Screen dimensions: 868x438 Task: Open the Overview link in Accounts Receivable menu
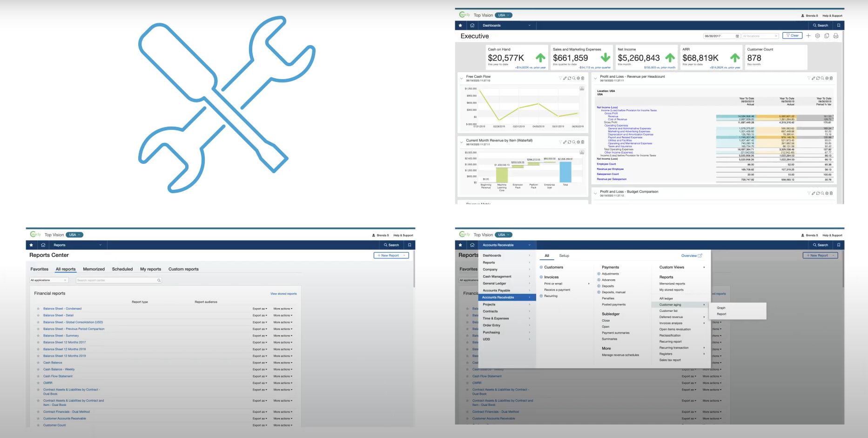[x=692, y=256]
